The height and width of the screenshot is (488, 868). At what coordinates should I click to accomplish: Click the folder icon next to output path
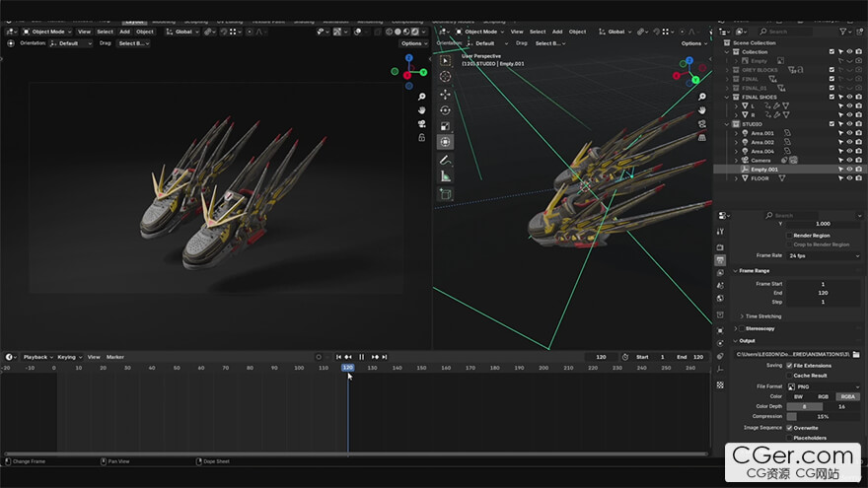click(x=856, y=354)
